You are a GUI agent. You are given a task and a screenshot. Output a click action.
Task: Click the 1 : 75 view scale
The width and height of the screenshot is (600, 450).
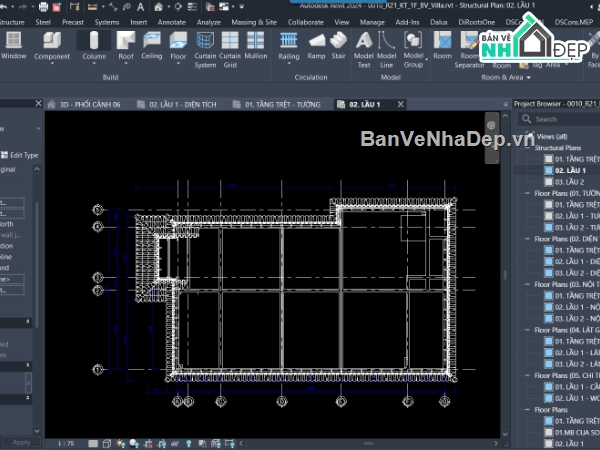(x=66, y=443)
